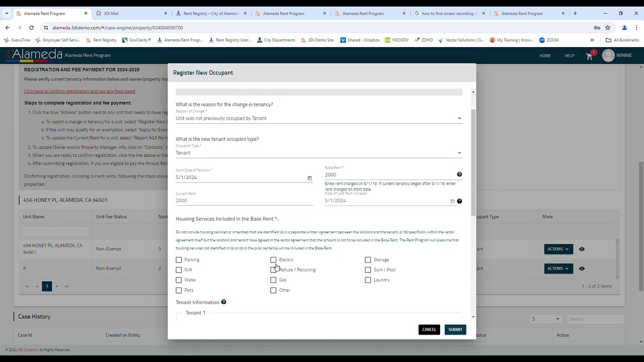Viewport: 644px width, 362px height.
Task: Open new browser tab with plus button
Action: [x=575, y=14]
